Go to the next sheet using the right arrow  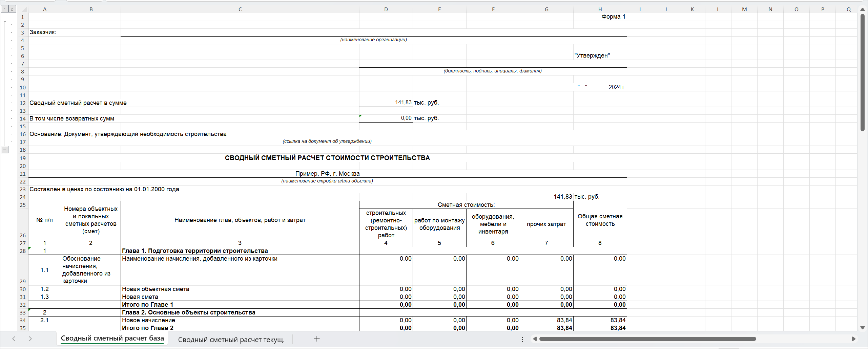[x=30, y=339]
